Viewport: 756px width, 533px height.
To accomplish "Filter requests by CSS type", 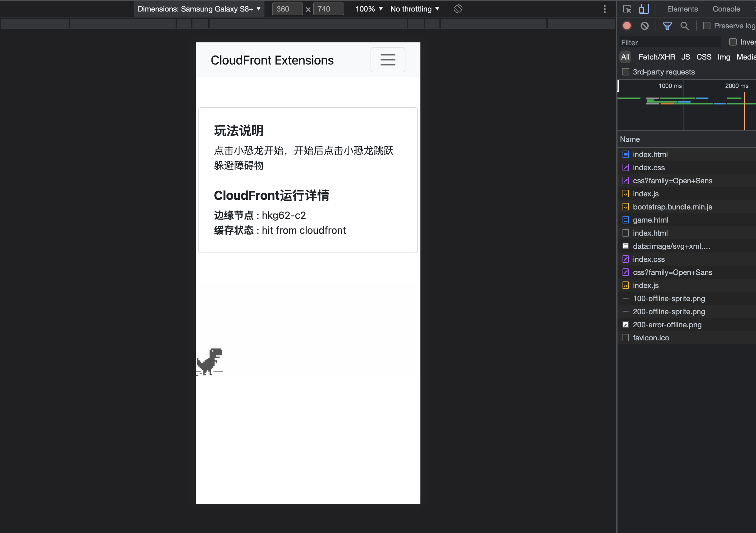I will [704, 57].
